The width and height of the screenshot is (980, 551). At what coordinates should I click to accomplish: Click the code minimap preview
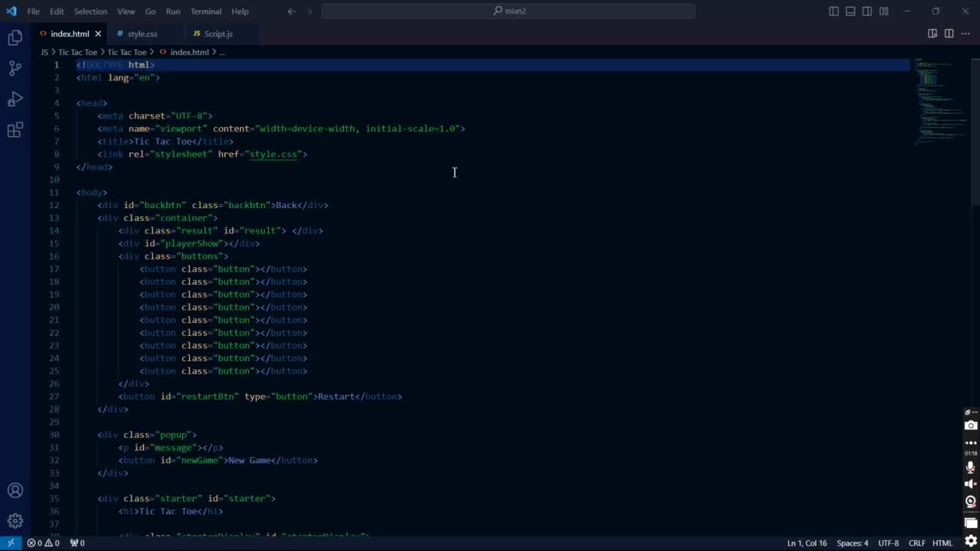[940, 102]
